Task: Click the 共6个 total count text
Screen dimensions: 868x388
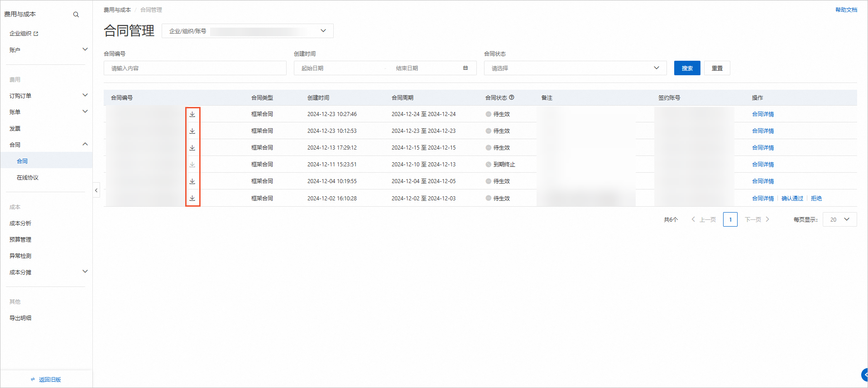Action: 671,220
